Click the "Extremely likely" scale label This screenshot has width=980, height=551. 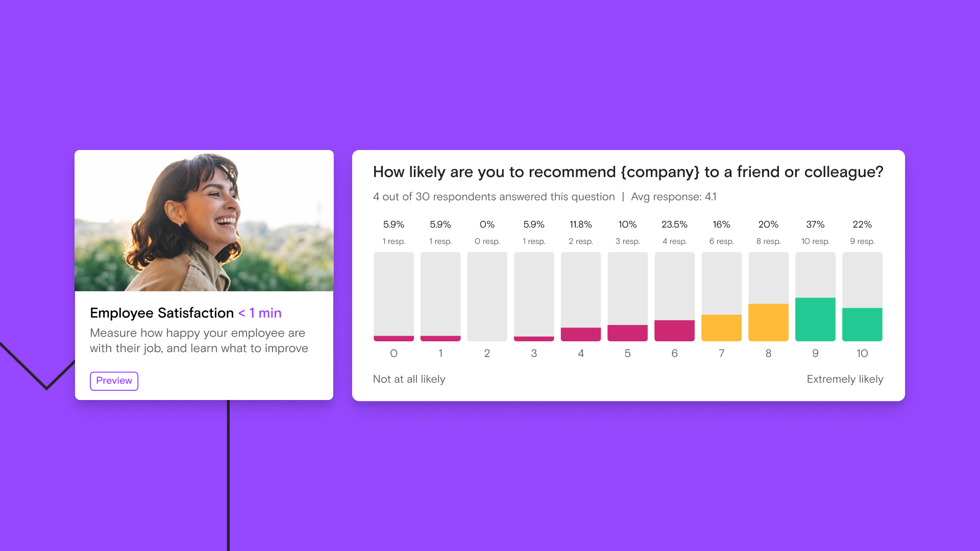pyautogui.click(x=845, y=379)
